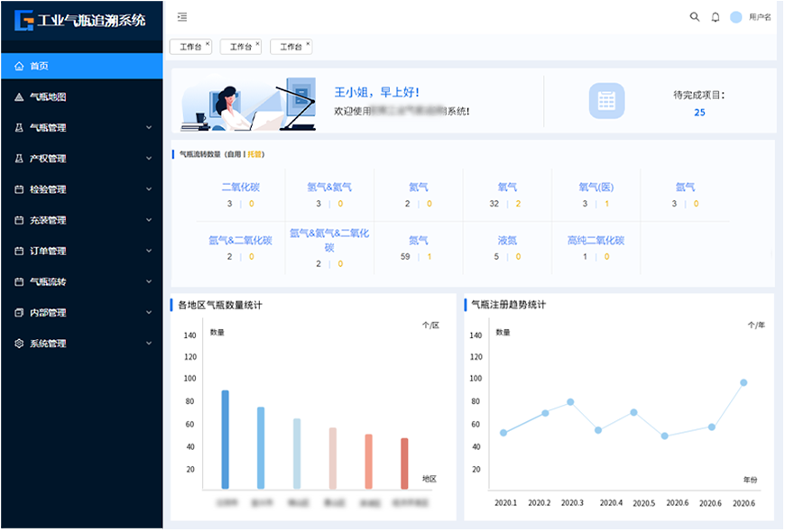Screen dimensions: 785x532
Task: Expand the 检验管理 submenu chevron
Action: click(x=149, y=189)
